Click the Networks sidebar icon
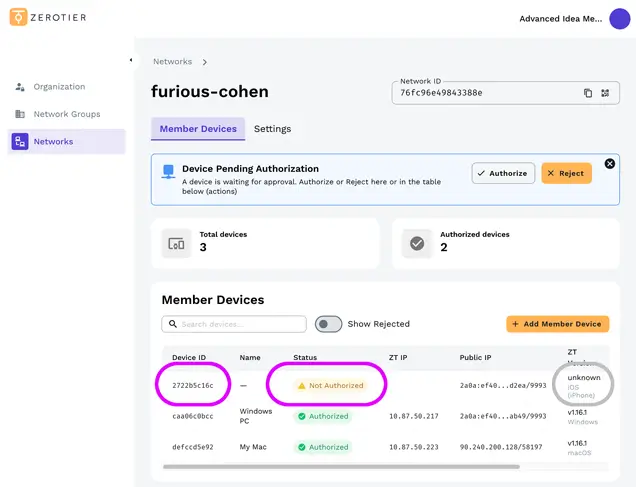 pyautogui.click(x=20, y=142)
